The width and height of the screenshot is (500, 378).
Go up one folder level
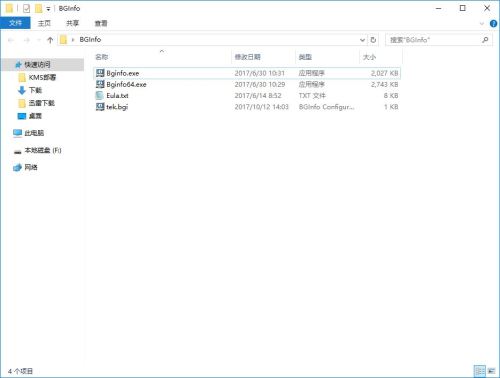pos(50,40)
